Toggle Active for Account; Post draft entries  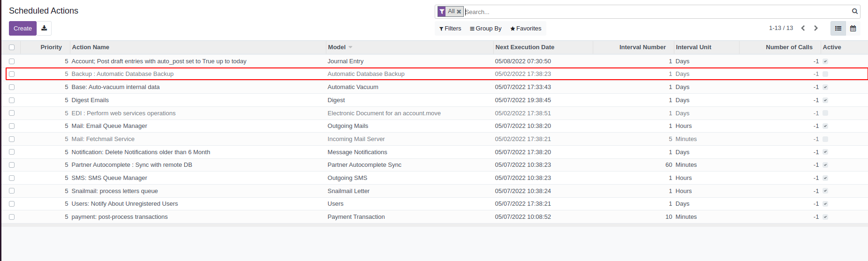825,61
